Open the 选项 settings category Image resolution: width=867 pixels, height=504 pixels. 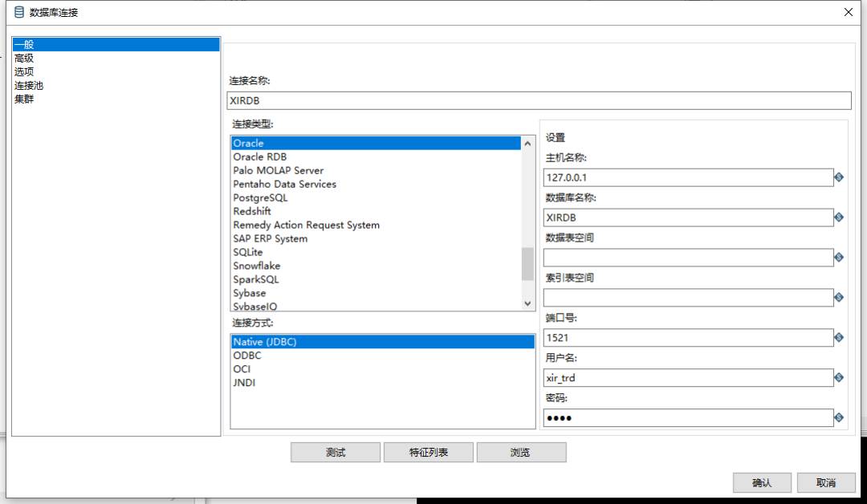(24, 72)
